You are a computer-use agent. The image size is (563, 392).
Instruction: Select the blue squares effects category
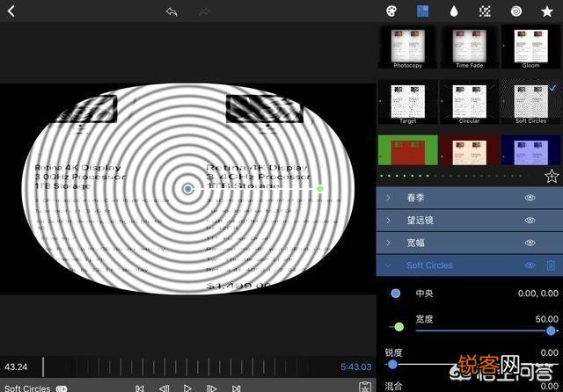click(x=422, y=11)
